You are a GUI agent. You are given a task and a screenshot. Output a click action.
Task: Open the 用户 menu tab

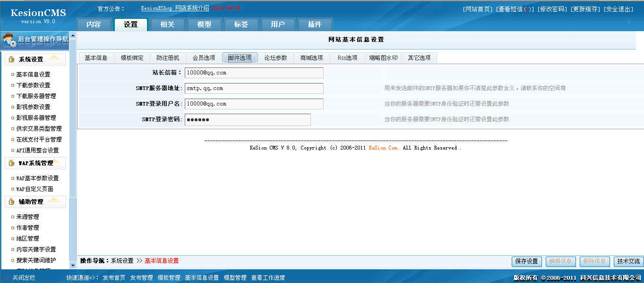pyautogui.click(x=278, y=24)
